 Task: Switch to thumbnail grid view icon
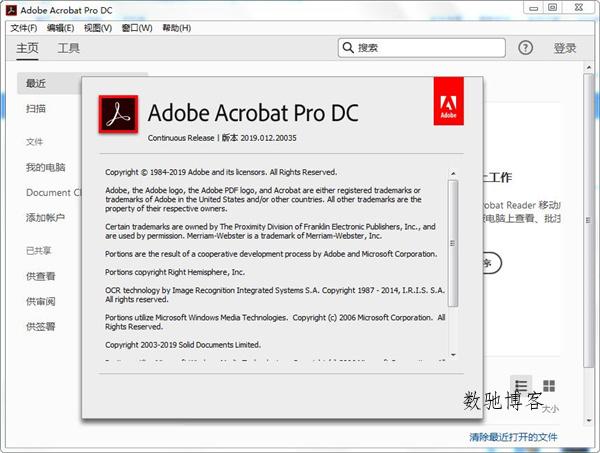pyautogui.click(x=549, y=386)
